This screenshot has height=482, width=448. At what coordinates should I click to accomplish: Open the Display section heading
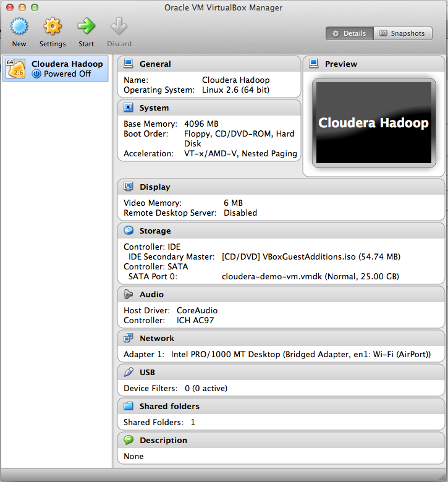(155, 187)
